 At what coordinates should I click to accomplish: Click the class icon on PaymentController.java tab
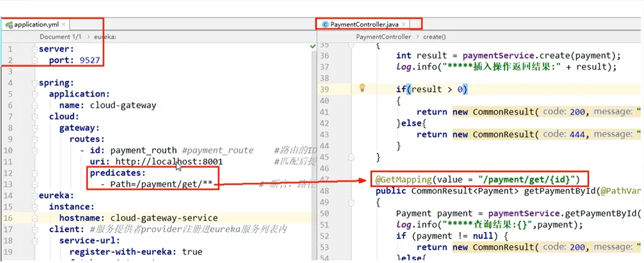click(x=326, y=24)
